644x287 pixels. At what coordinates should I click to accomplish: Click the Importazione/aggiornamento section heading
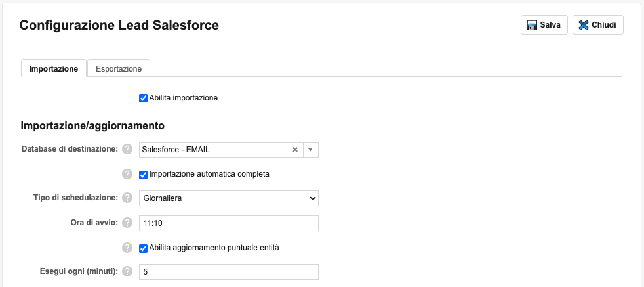coord(92,126)
